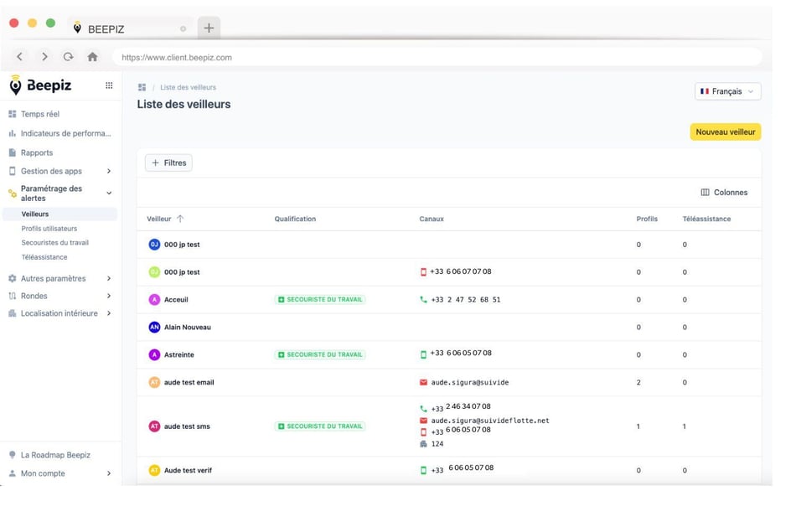Viewport: 796px width, 532px height.
Task: Open Secouristes du travail sub-item
Action: [x=54, y=243]
